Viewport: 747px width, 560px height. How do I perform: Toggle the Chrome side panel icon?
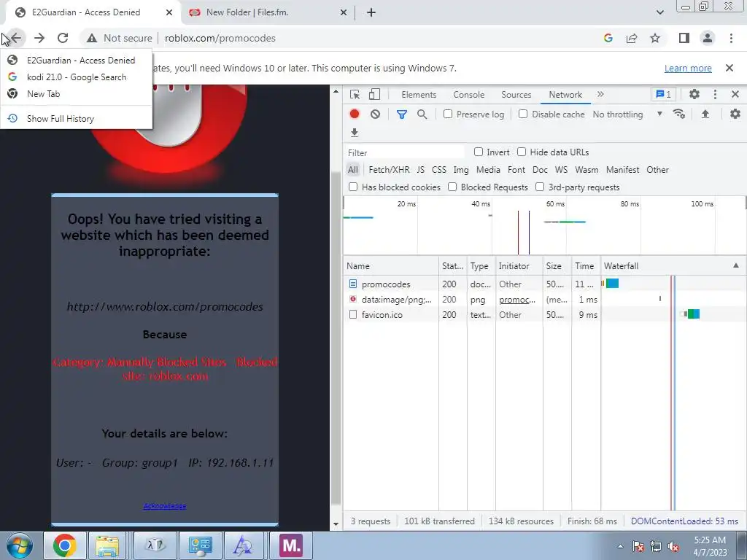[x=684, y=38]
